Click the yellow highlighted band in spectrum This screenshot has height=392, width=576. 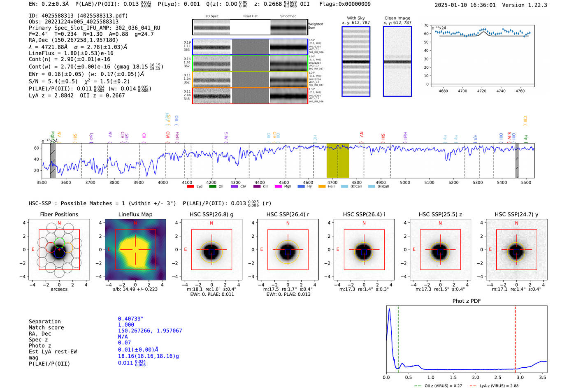[338, 161]
